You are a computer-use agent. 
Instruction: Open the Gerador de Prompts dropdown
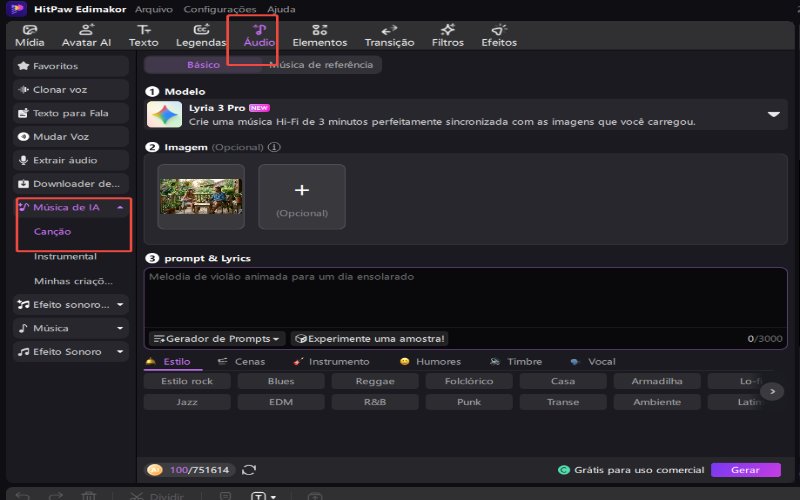click(216, 338)
